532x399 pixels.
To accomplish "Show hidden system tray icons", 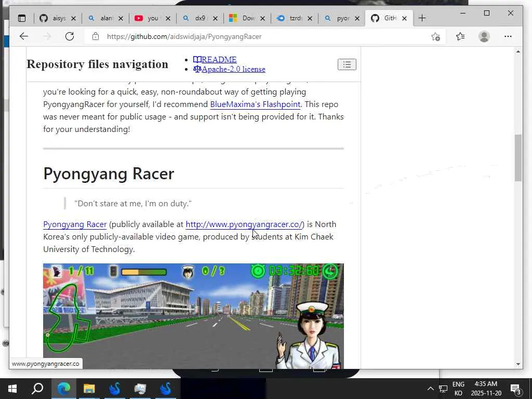I will click(430, 389).
